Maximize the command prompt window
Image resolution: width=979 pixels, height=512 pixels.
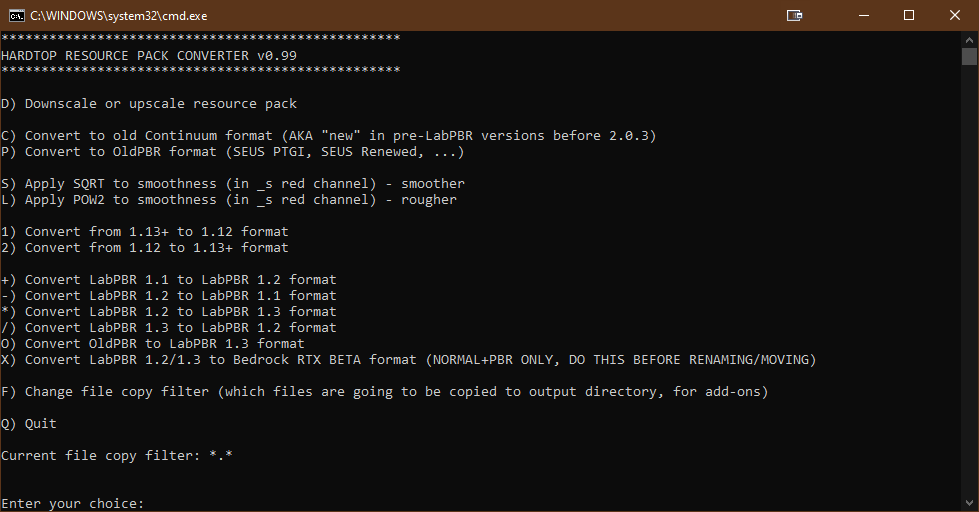(x=908, y=15)
